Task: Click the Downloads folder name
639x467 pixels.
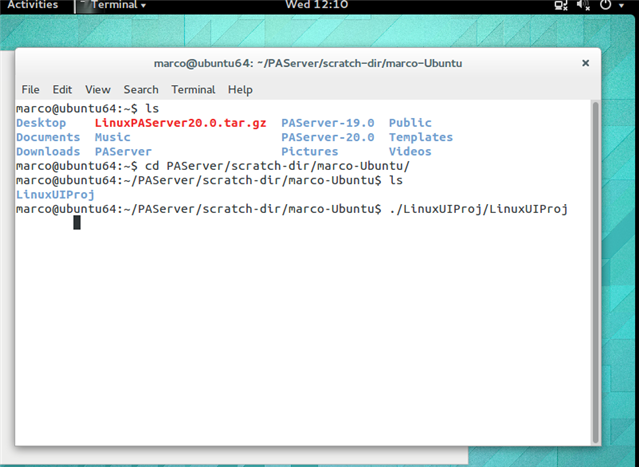Action: click(x=48, y=152)
